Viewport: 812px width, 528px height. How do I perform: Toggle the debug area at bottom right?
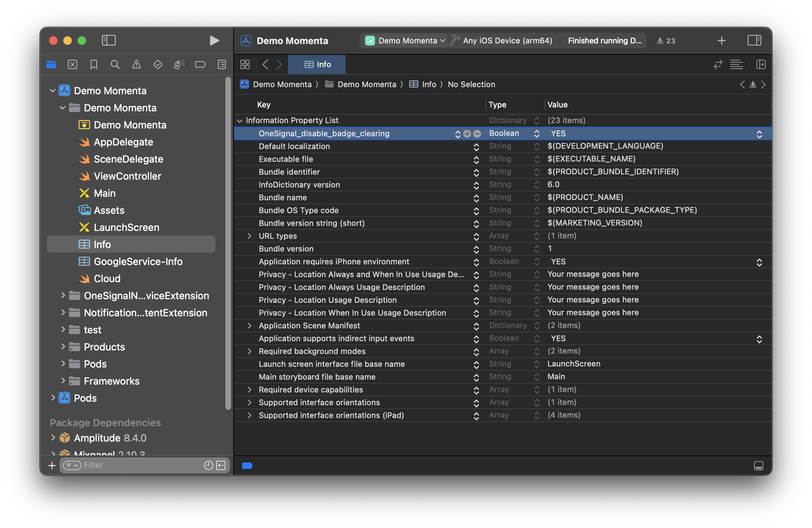(758, 466)
